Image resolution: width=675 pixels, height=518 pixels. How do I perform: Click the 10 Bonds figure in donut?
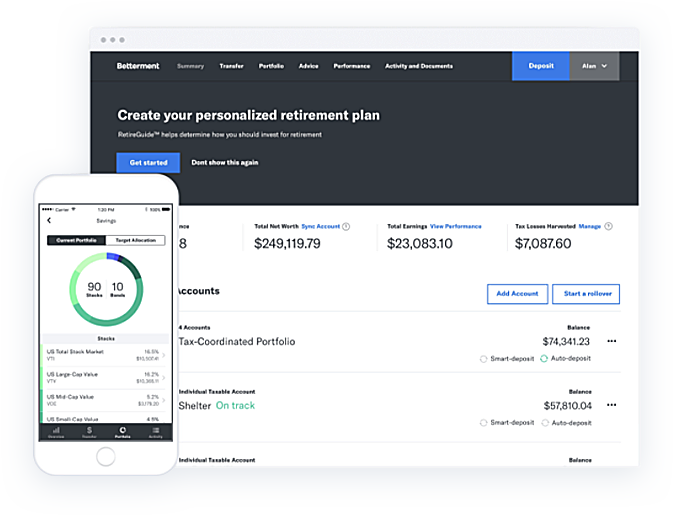point(118,289)
